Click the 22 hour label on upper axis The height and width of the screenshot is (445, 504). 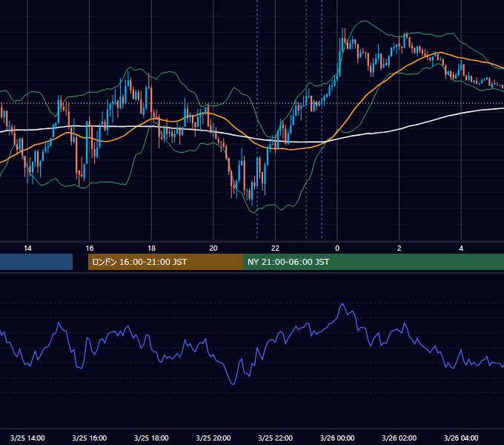[275, 248]
